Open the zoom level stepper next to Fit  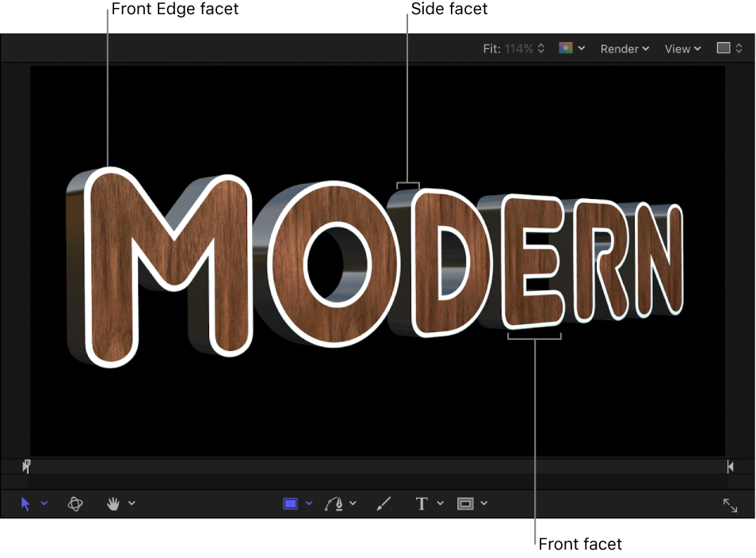coord(541,48)
